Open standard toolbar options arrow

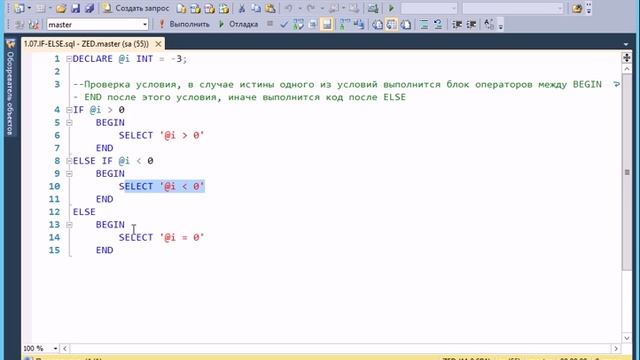click(589, 9)
